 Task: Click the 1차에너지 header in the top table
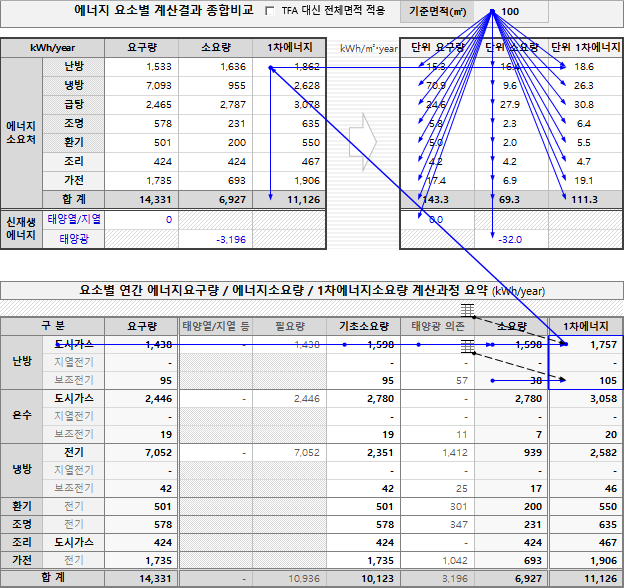pyautogui.click(x=290, y=47)
